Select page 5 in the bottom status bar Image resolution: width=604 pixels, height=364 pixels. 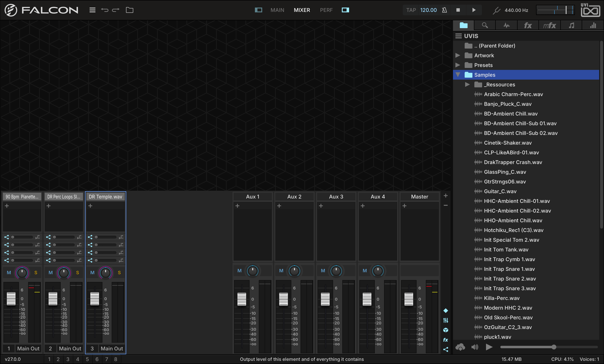pos(87,359)
